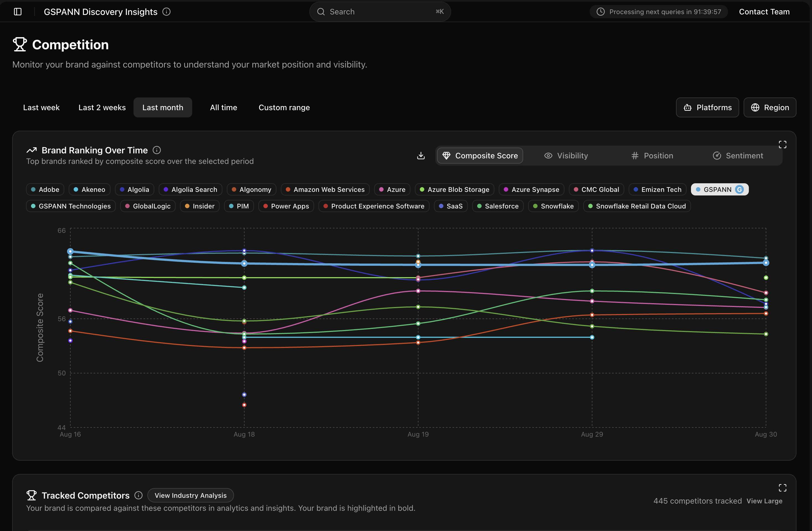The width and height of the screenshot is (812, 531).
Task: Toggle Emizen Tech series chip
Action: point(657,189)
